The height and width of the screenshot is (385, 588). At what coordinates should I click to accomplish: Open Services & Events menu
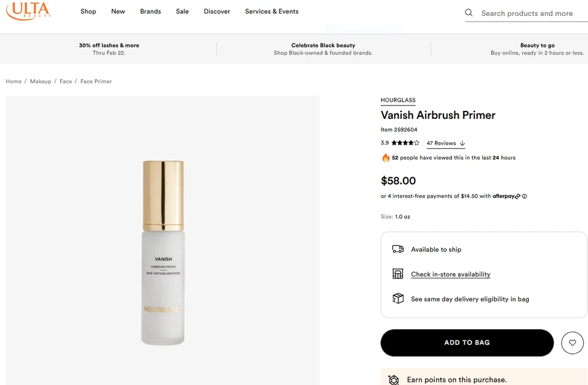click(271, 12)
